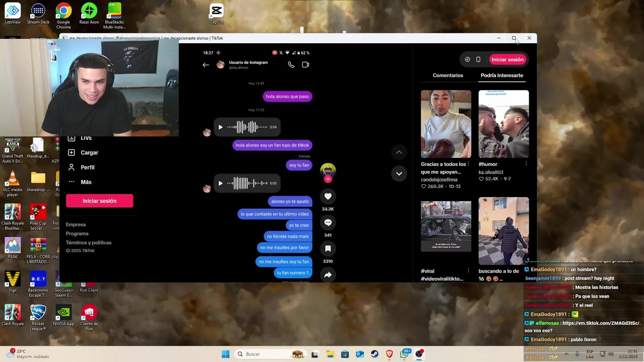Open options menu for the #viral video
This screenshot has width=644, height=362.
tap(468, 271)
